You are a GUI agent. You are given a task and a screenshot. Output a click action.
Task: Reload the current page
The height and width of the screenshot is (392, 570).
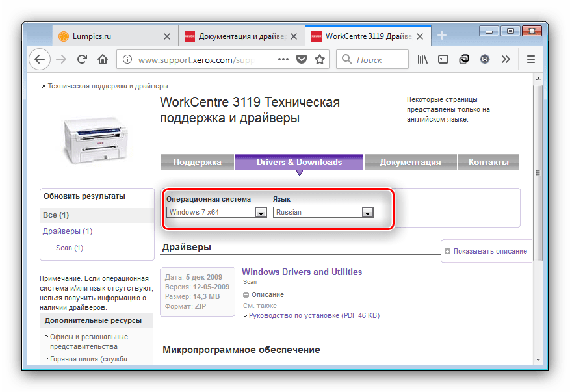click(x=82, y=59)
